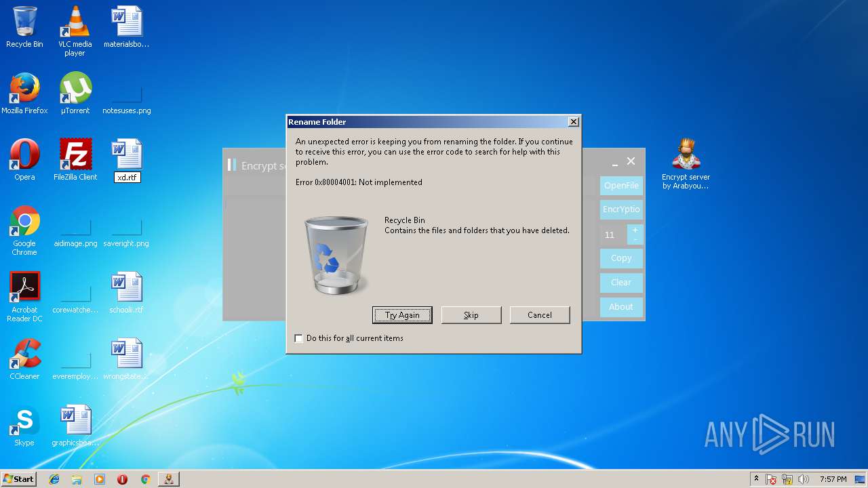Open Action Center flag tray icon

tap(772, 479)
